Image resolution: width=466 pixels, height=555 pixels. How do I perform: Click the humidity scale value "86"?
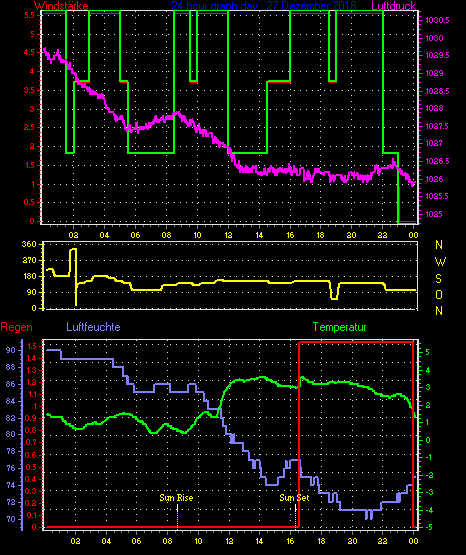11,384
